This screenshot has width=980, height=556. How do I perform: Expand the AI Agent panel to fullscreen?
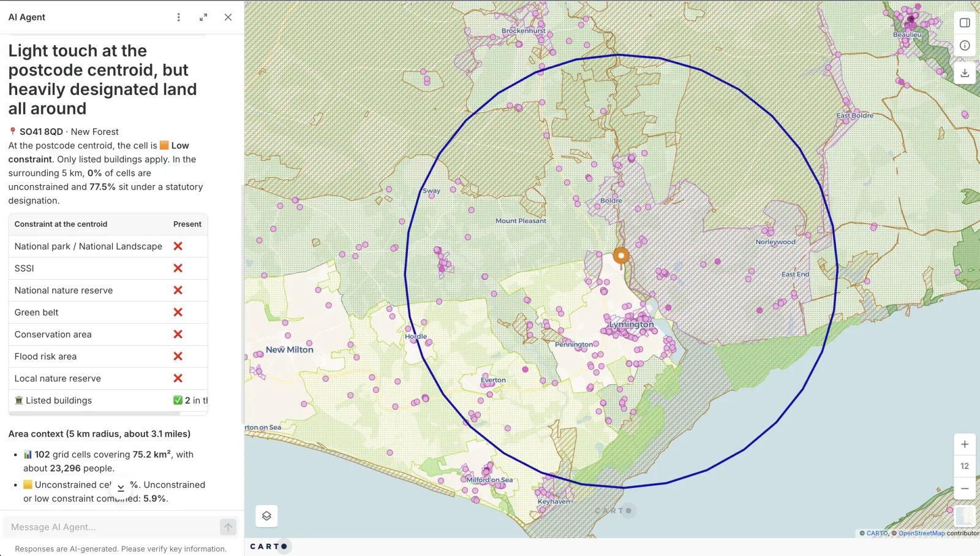(x=203, y=17)
